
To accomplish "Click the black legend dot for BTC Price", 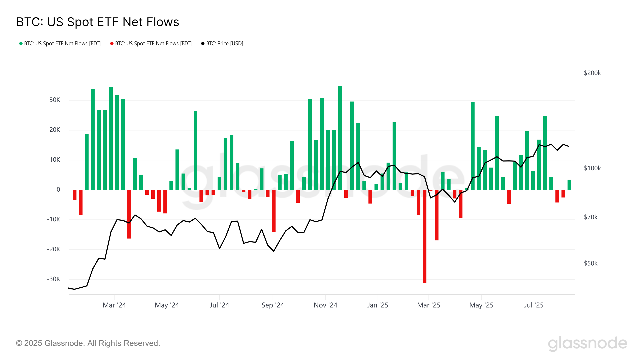I will [x=203, y=43].
